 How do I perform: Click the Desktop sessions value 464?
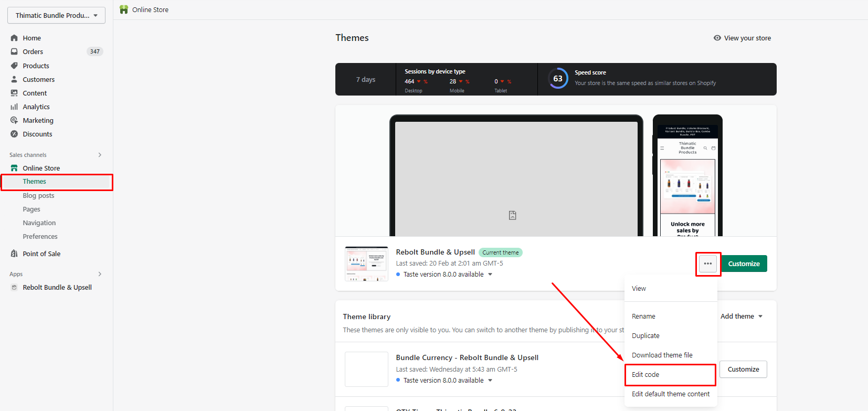pyautogui.click(x=409, y=81)
